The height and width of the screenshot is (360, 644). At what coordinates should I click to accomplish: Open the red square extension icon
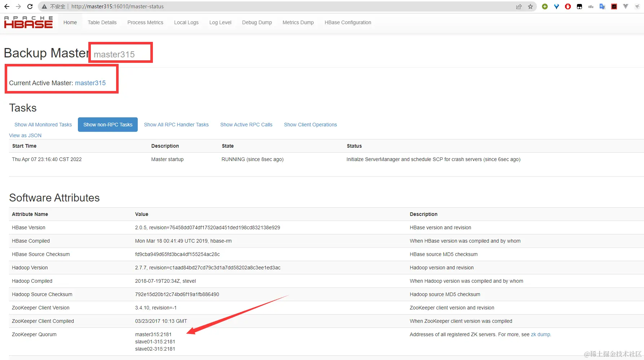[x=614, y=6]
